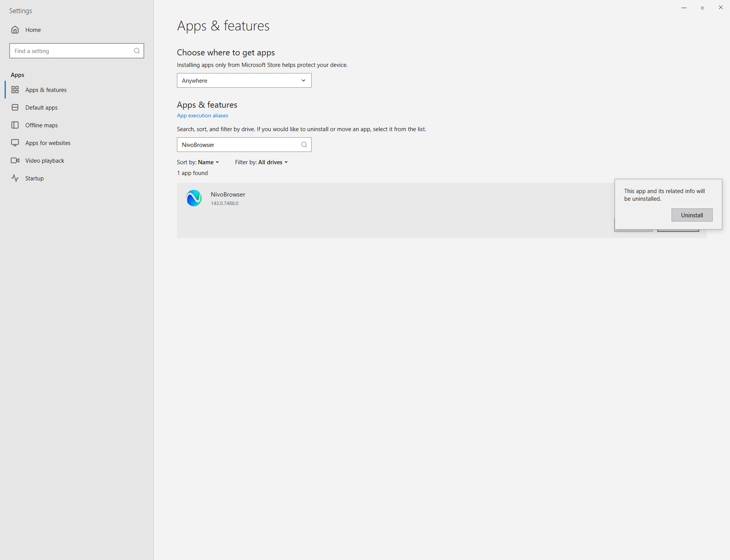Click the NivoBrowser app logo

point(194,198)
